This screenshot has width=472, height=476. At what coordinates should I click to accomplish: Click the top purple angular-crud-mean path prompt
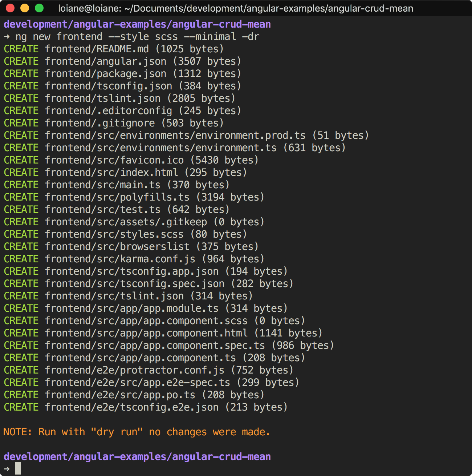(x=137, y=24)
